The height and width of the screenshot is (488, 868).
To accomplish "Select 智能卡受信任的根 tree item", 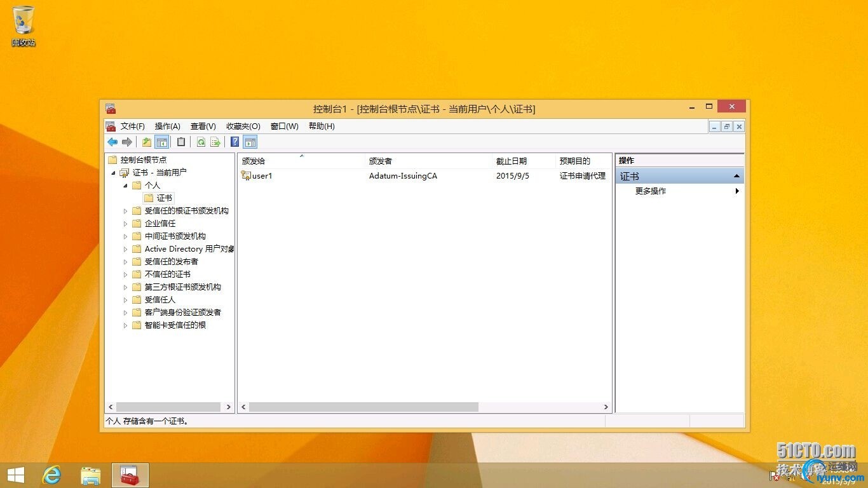I will [x=175, y=325].
